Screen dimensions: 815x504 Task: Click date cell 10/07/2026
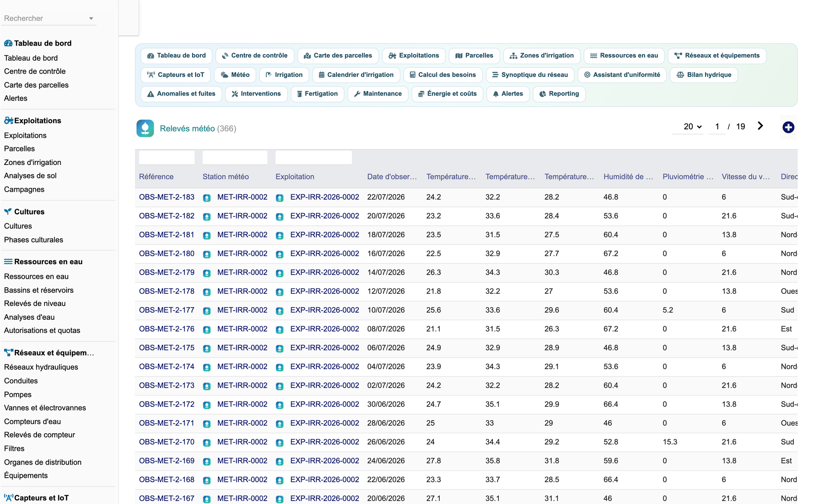(x=386, y=310)
